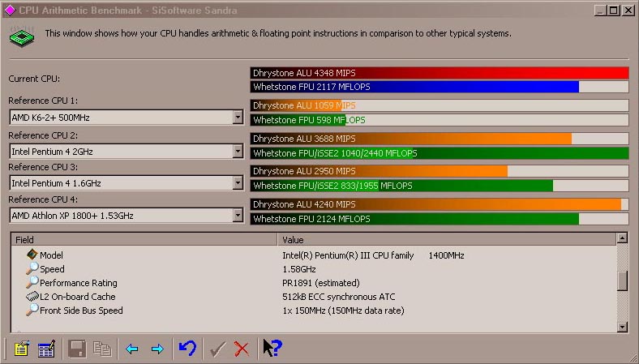Click the gray checkmark OK icon
The height and width of the screenshot is (364, 639).
coord(217,349)
